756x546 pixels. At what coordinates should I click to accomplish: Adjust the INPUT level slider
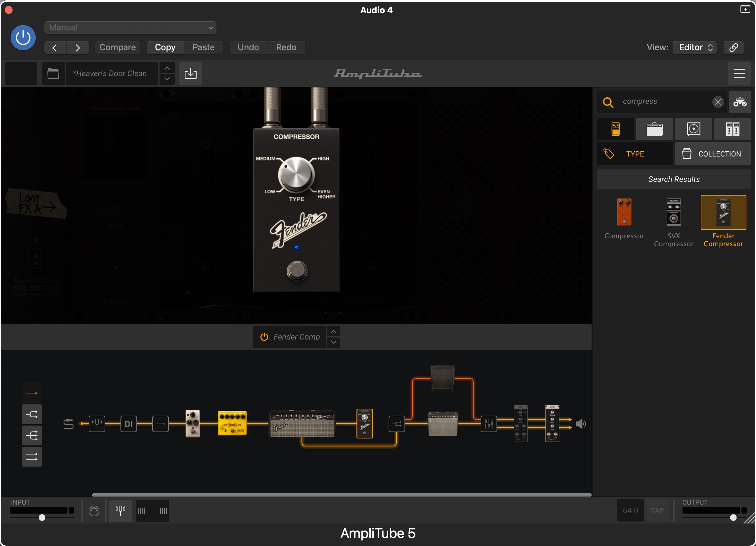[42, 518]
